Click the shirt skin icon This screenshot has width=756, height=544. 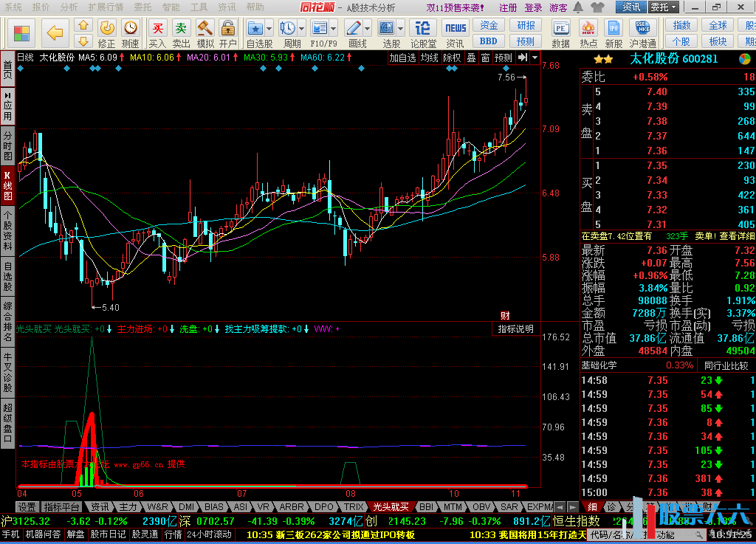[597, 7]
